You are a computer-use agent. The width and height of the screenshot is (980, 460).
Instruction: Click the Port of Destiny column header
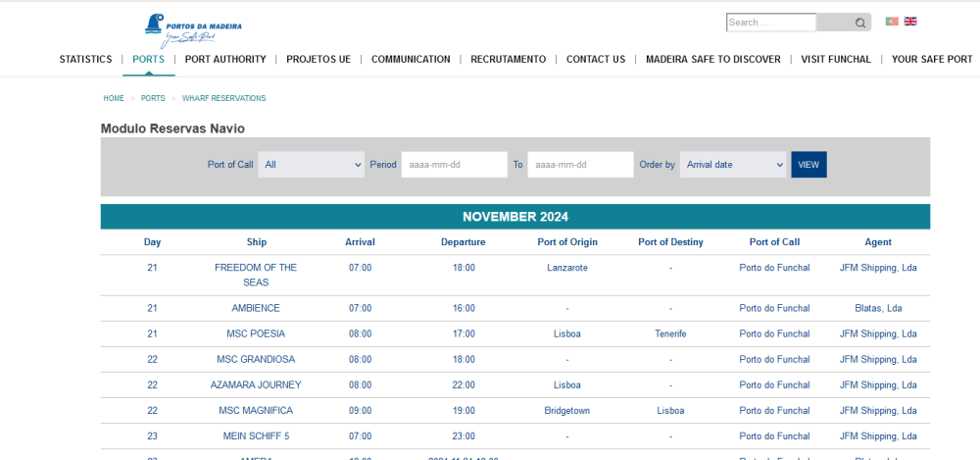[670, 242]
